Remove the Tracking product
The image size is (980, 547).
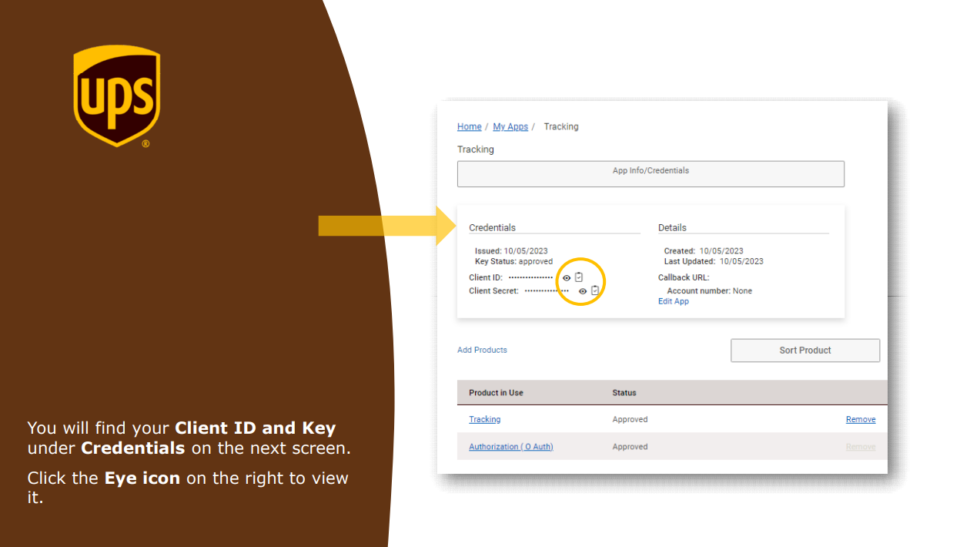860,420
